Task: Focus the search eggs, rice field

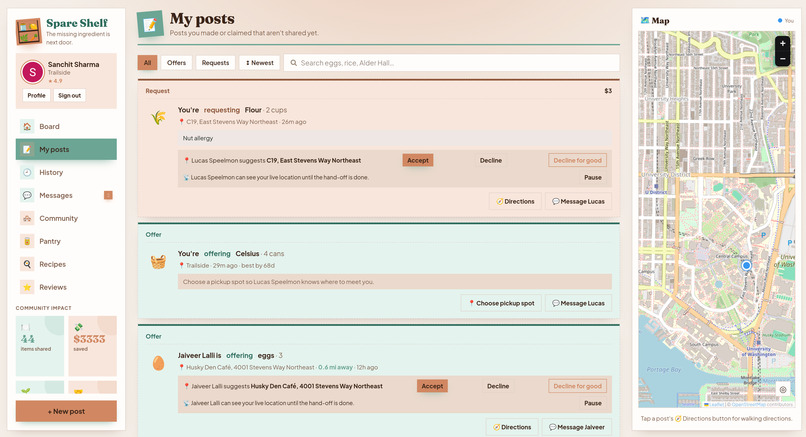Action: [451, 63]
